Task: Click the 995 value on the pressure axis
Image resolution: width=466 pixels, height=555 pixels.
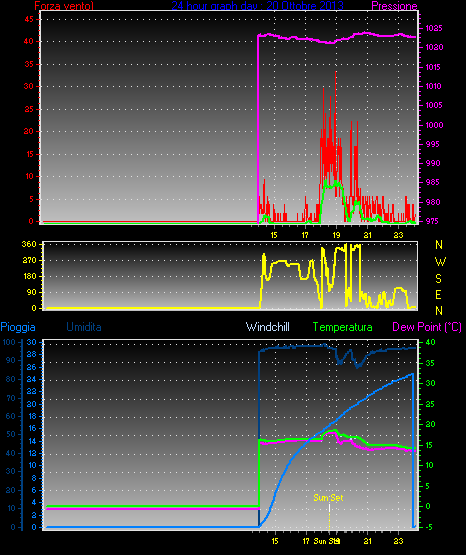Action: [x=432, y=144]
